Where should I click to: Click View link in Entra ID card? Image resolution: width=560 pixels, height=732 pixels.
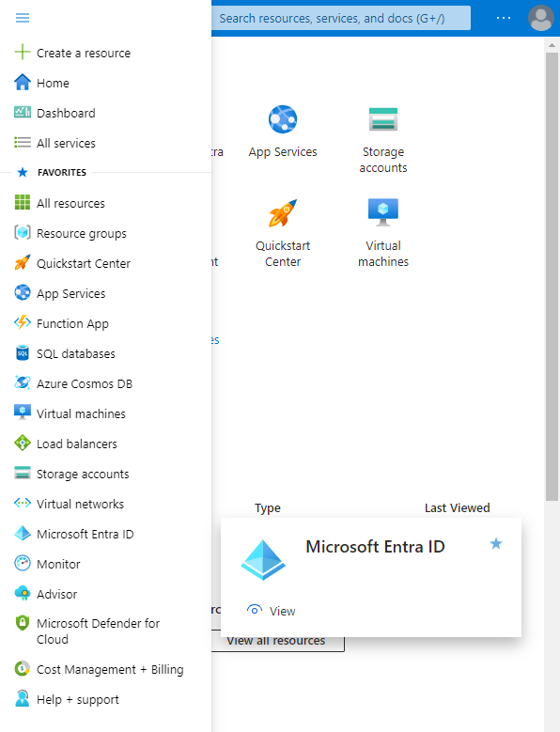pos(282,611)
